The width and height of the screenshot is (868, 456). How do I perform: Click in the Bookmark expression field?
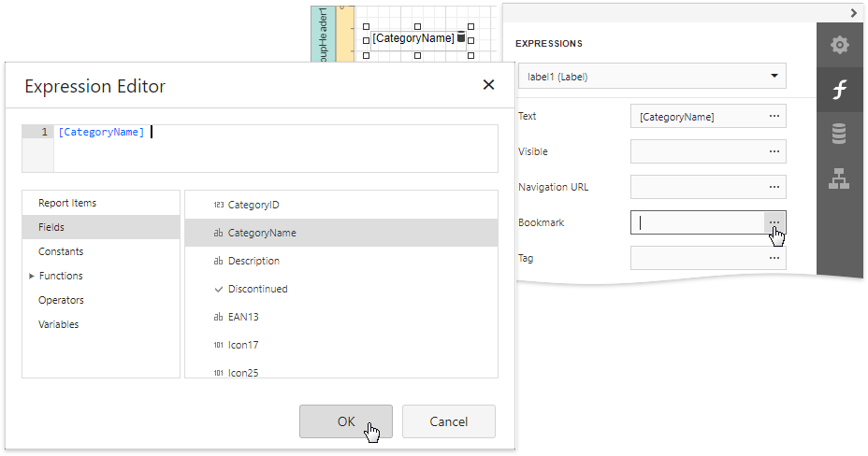click(x=698, y=222)
